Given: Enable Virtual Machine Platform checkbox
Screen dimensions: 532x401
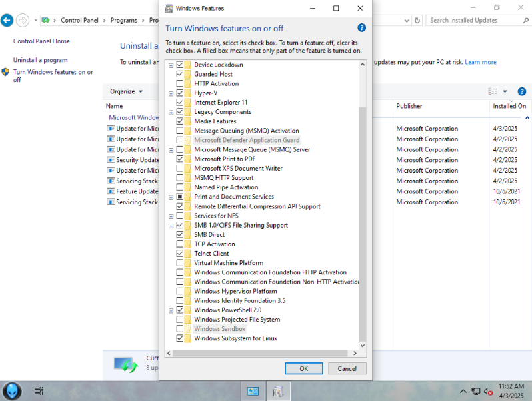Looking at the screenshot, I should click(180, 263).
